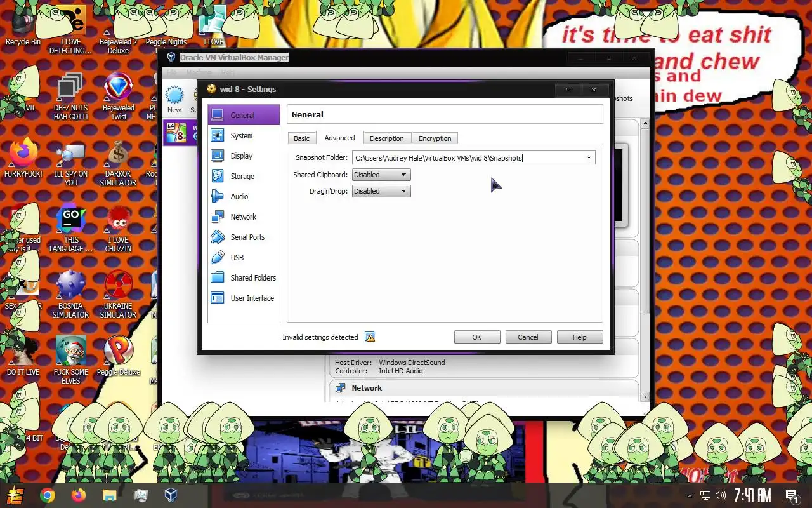The width and height of the screenshot is (812, 508).
Task: Open the Start menu button
Action: [x=15, y=495]
